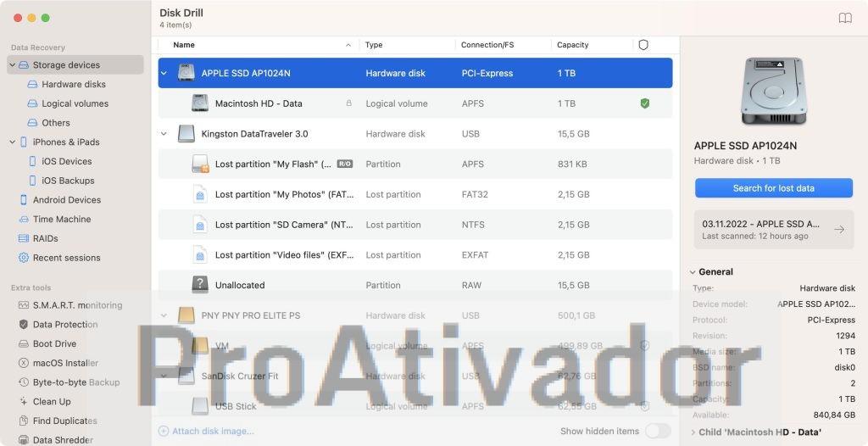Screen dimensions: 868x446
Task: Open Data Protection tool
Action: (64, 325)
